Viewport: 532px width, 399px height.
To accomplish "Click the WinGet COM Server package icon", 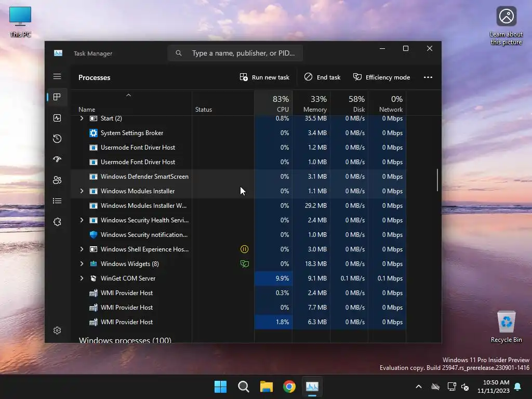I will click(x=94, y=278).
